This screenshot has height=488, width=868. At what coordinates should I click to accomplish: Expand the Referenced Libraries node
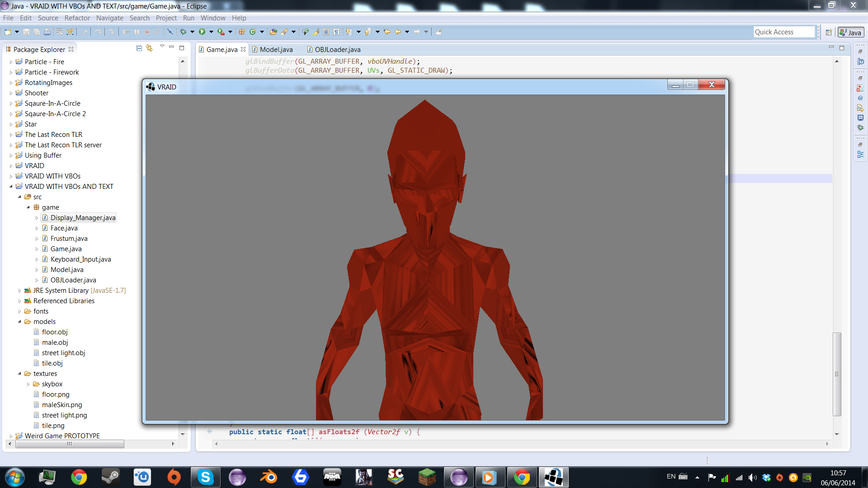coord(20,301)
